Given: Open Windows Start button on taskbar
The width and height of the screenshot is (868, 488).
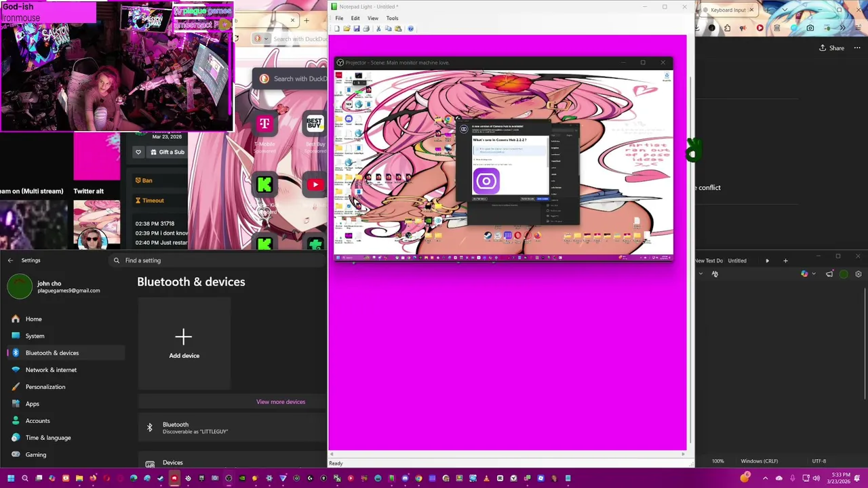Looking at the screenshot, I should (x=11, y=479).
